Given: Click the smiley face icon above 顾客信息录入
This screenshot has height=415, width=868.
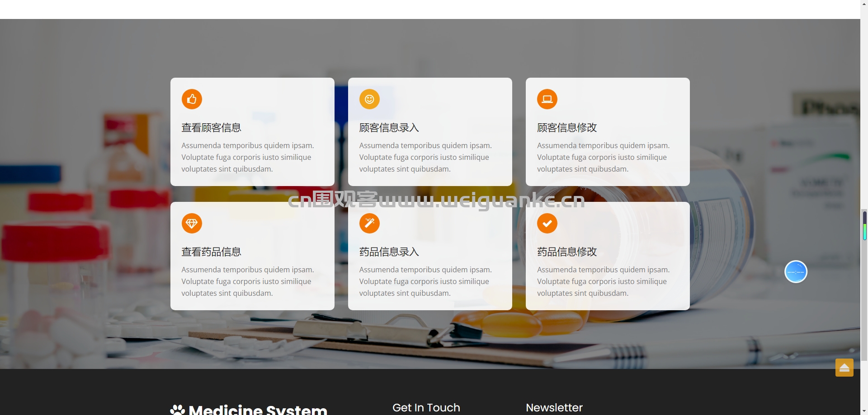Looking at the screenshot, I should 369,99.
